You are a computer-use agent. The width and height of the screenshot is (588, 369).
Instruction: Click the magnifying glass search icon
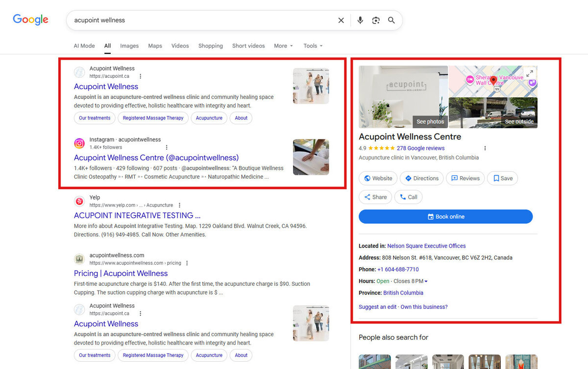click(392, 20)
